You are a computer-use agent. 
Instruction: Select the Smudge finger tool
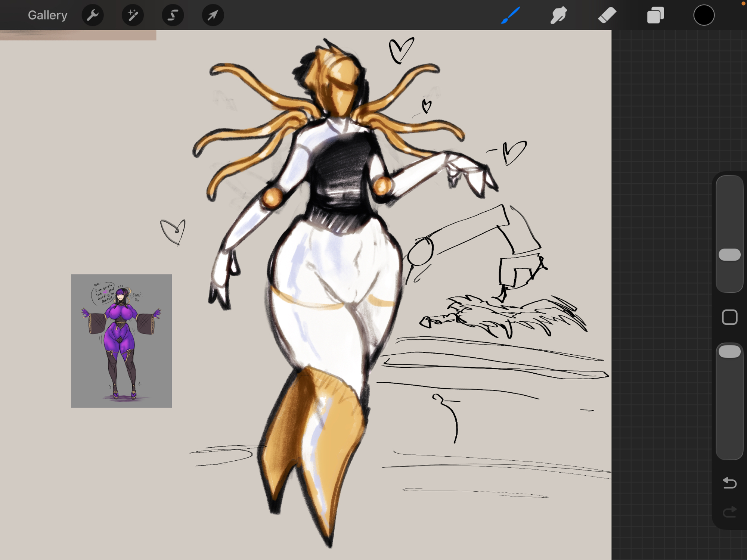[558, 15]
